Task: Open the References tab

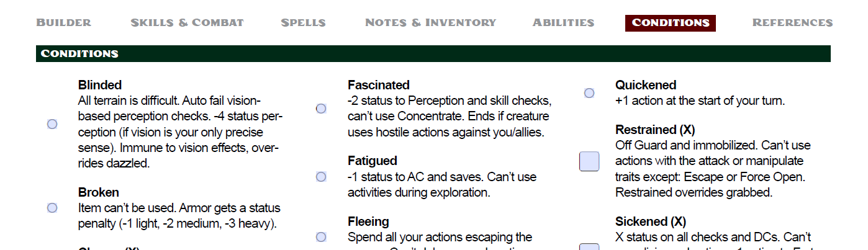Action: point(792,23)
